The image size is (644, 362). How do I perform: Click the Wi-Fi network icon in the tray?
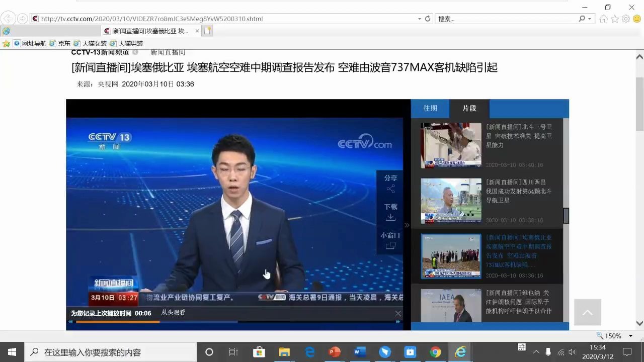[560, 352]
